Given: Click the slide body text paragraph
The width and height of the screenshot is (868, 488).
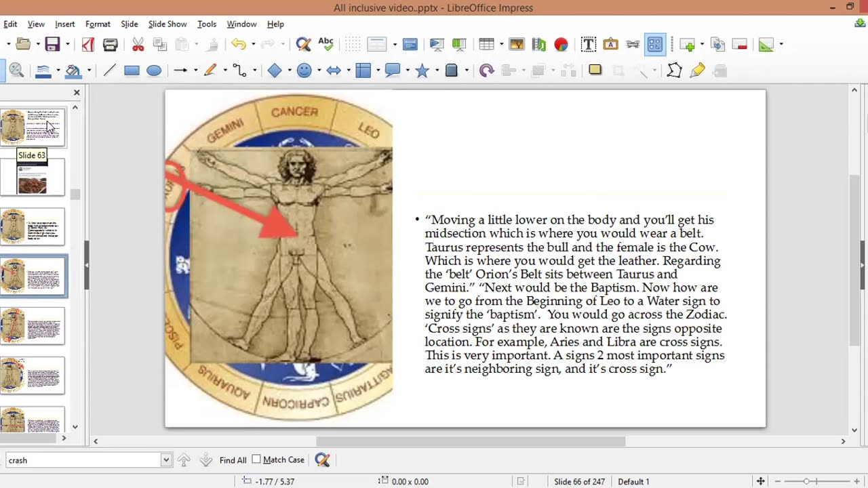Looking at the screenshot, I should 575,294.
